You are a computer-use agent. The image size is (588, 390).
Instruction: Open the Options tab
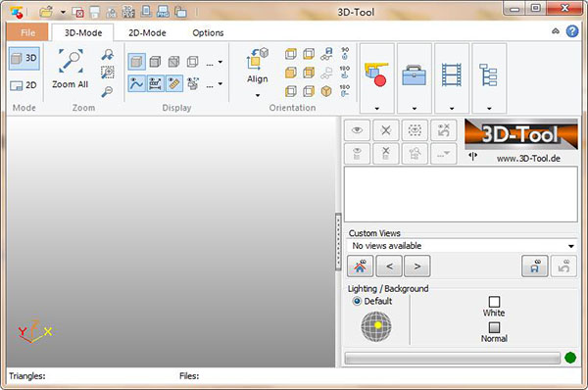208,33
